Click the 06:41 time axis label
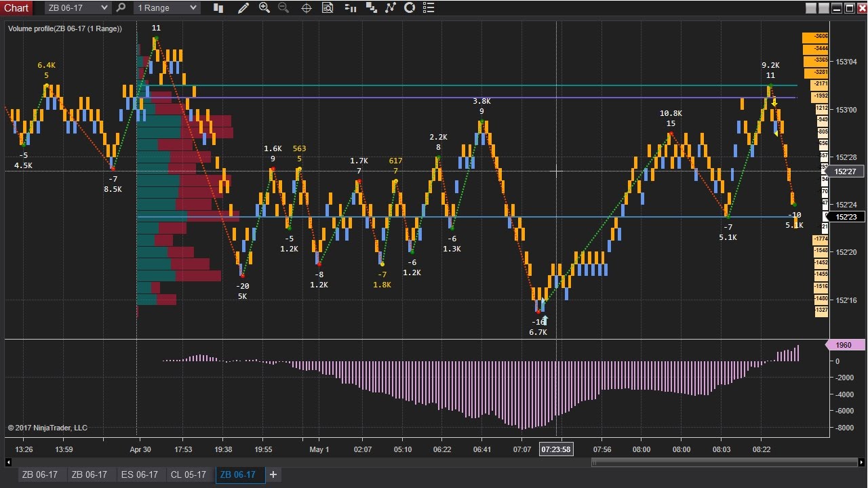868x488 pixels. (482, 449)
